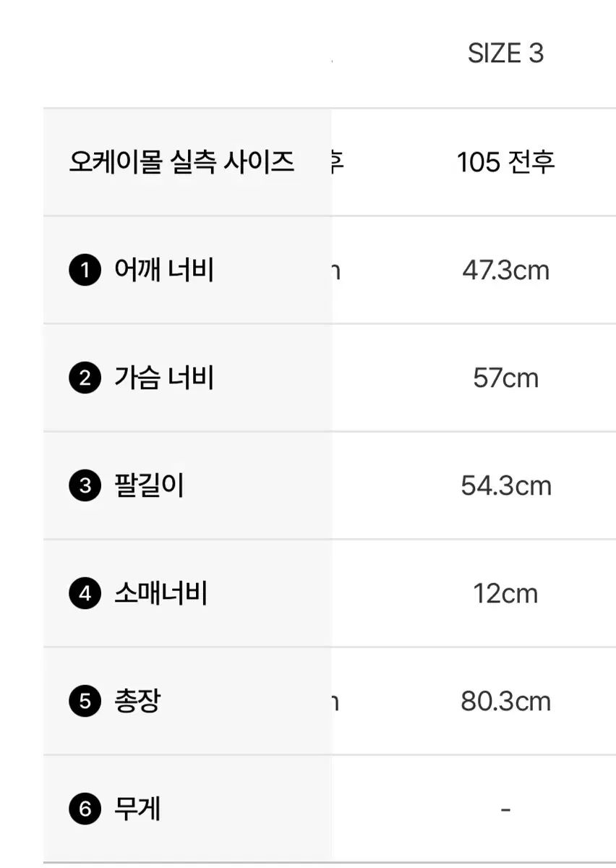This screenshot has width=616, height=868.
Task: Click the 가슴 너비 label
Action: click(164, 378)
